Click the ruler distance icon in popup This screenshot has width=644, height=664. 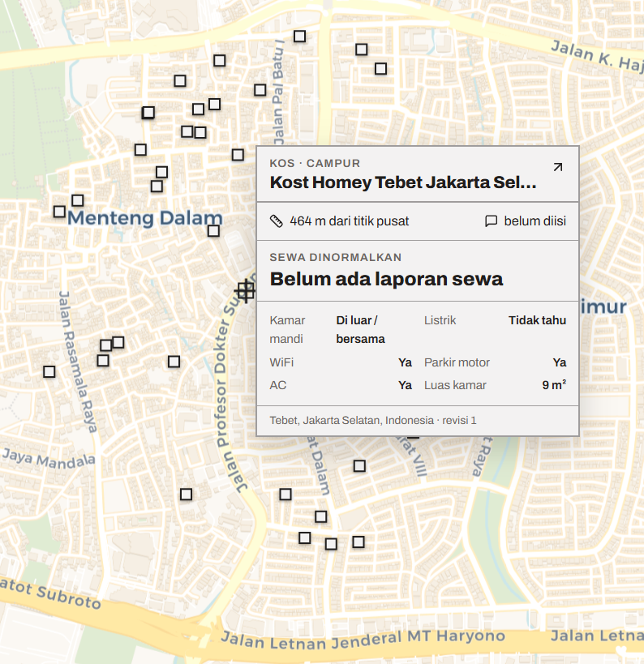277,221
